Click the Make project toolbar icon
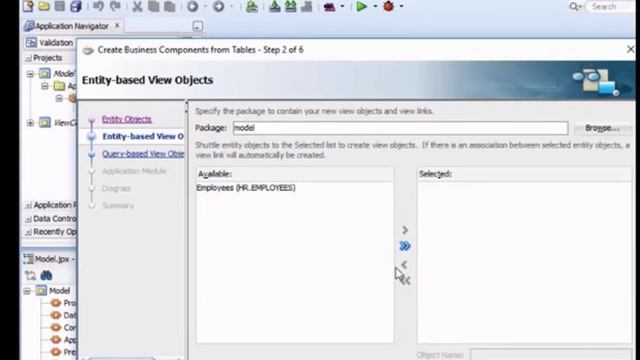 coord(275,6)
